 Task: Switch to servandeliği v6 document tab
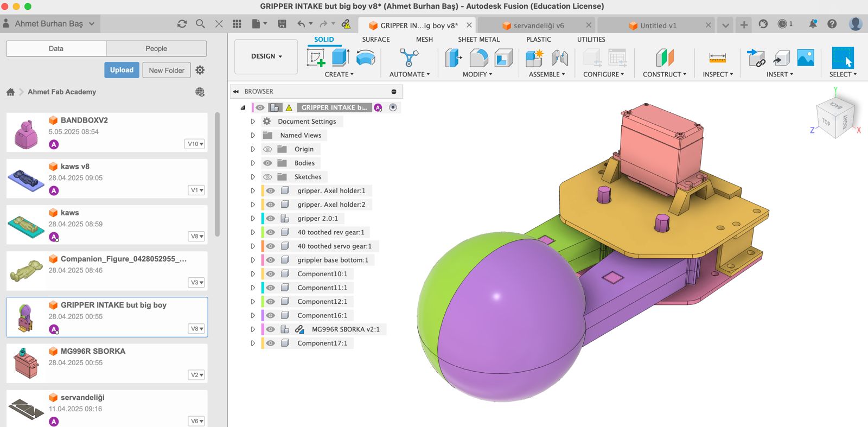point(539,26)
